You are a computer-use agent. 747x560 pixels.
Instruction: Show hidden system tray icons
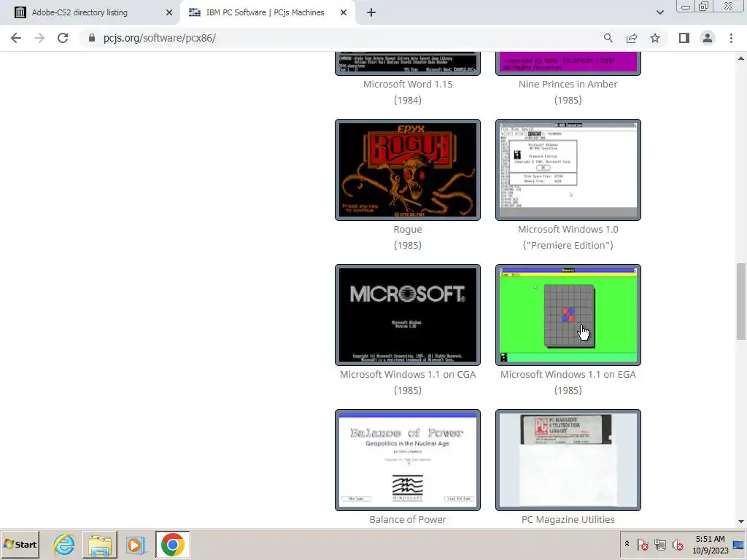pos(627,544)
